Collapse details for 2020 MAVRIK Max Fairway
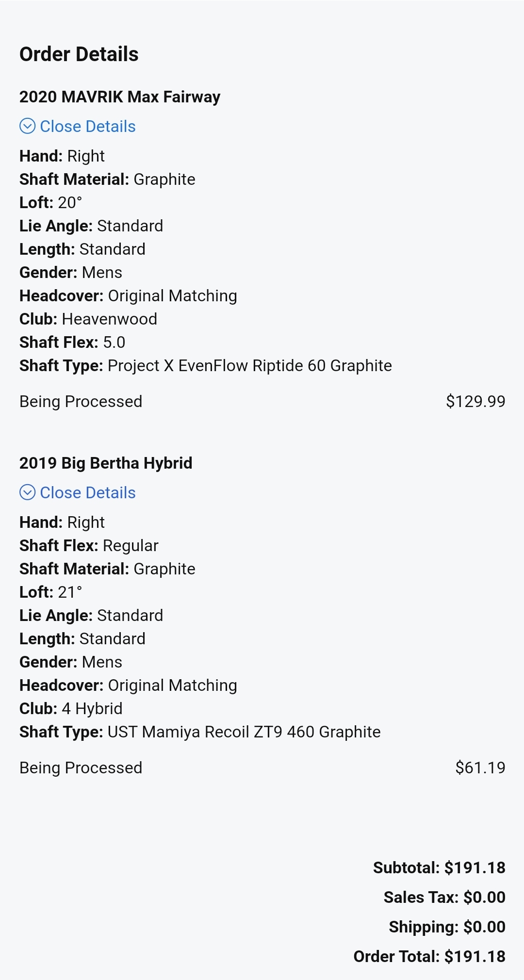The image size is (524, 980). [87, 126]
